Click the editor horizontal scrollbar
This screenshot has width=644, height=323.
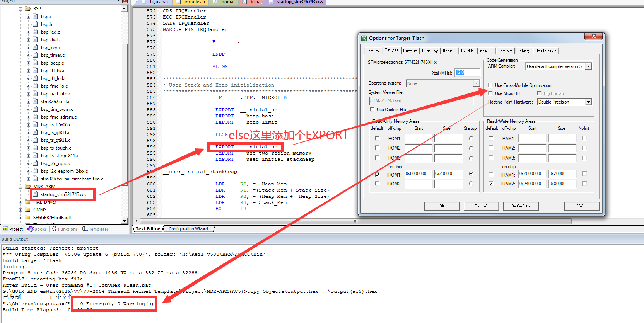(355, 221)
